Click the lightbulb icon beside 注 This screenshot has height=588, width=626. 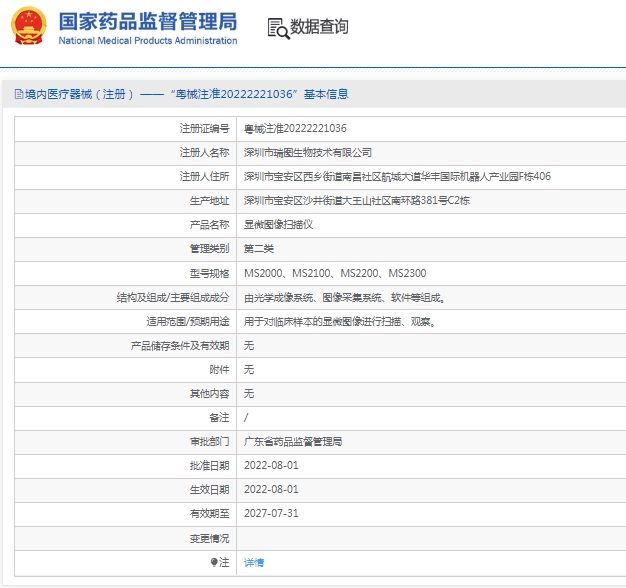click(214, 562)
